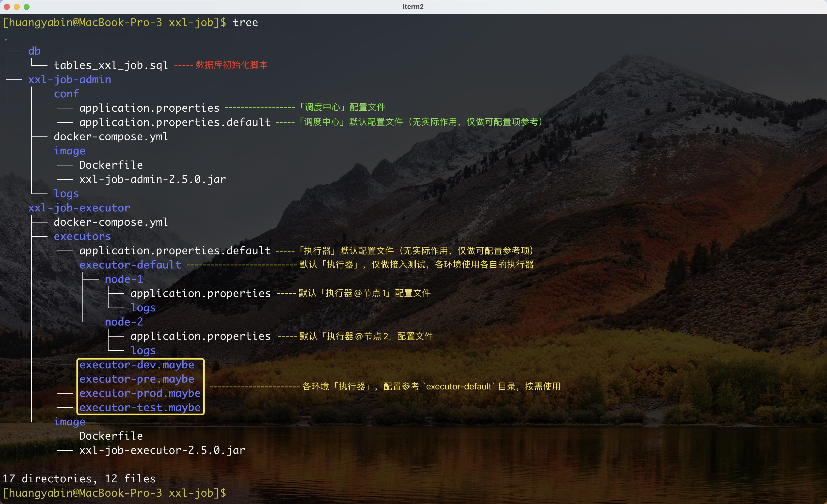Screen dimensions: 827x504
Task: Click xxl-job-admin-2.5.0.jar file
Action: [152, 179]
